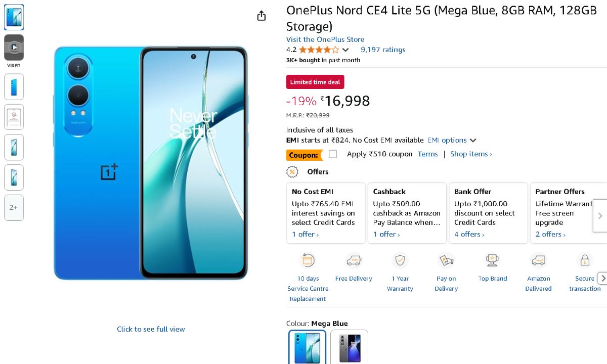Screen dimensions: 607x364
Task: Click the Amazon Delivered icon
Action: pyautogui.click(x=538, y=260)
